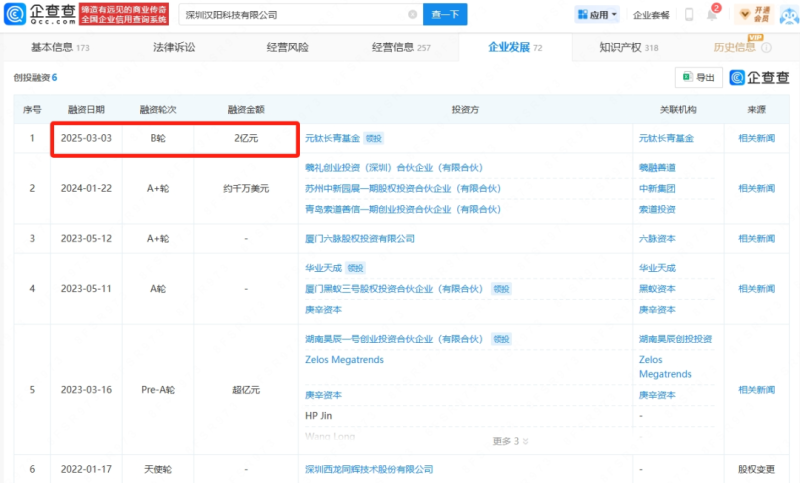The image size is (800, 483).
Task: Open 关联机构 link 索道投资
Action: (657, 209)
